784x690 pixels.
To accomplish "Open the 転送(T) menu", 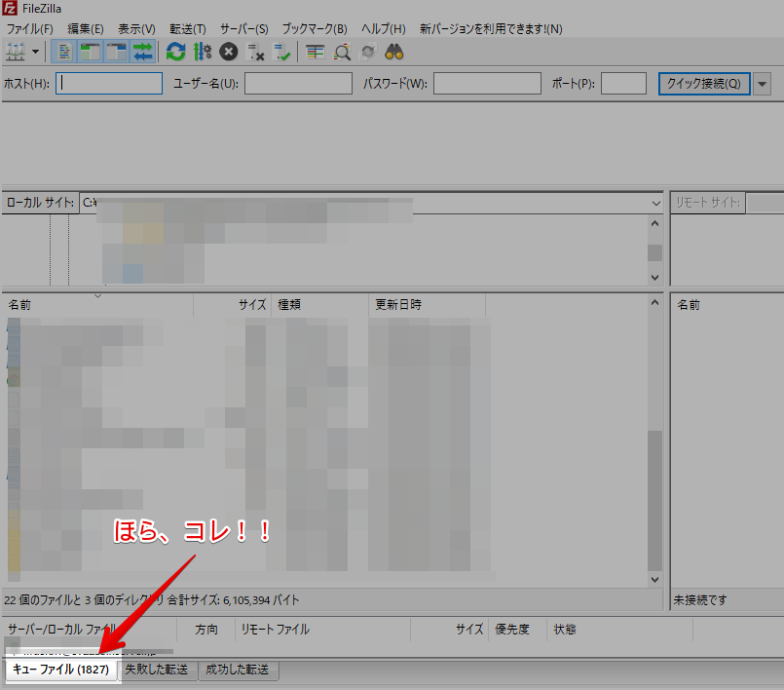I will (188, 28).
